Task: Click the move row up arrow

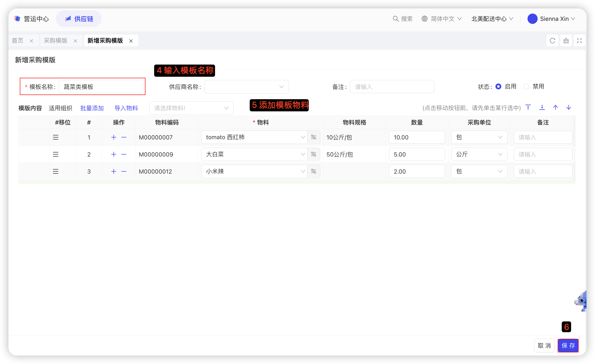Action: 555,107
